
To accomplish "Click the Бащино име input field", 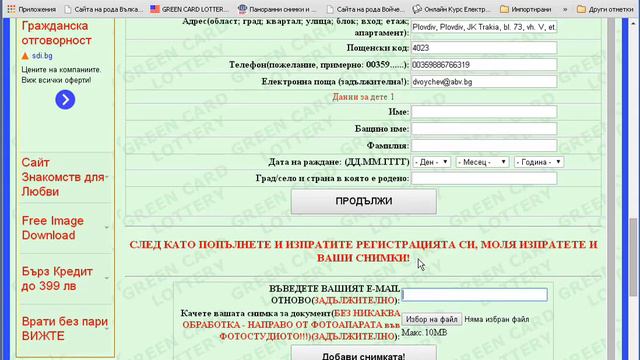I will [x=484, y=129].
